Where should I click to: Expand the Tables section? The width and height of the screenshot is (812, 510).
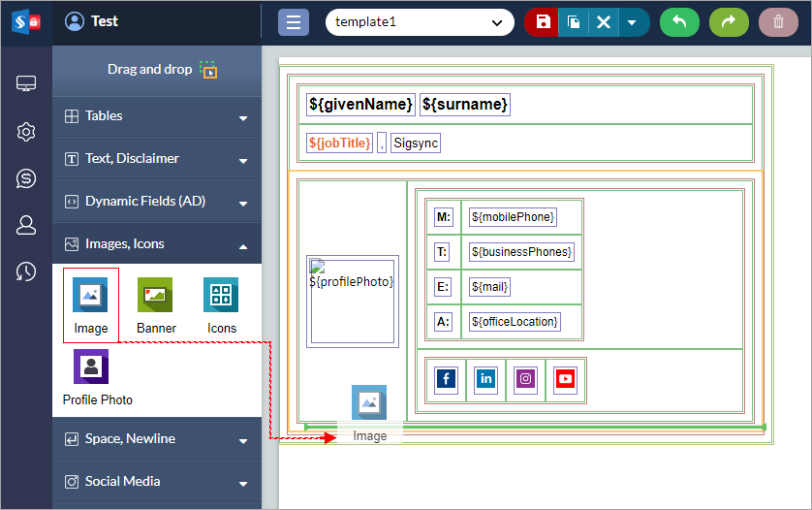coord(156,116)
